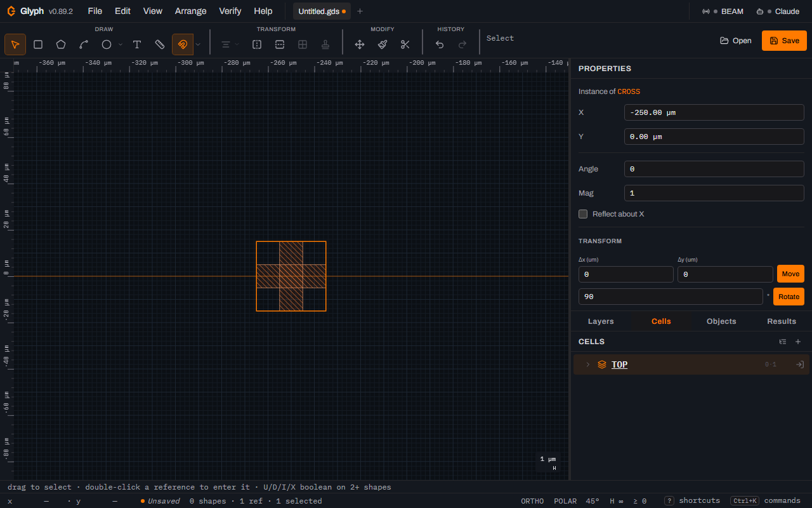Click the BEAM connection indicator

(x=723, y=11)
